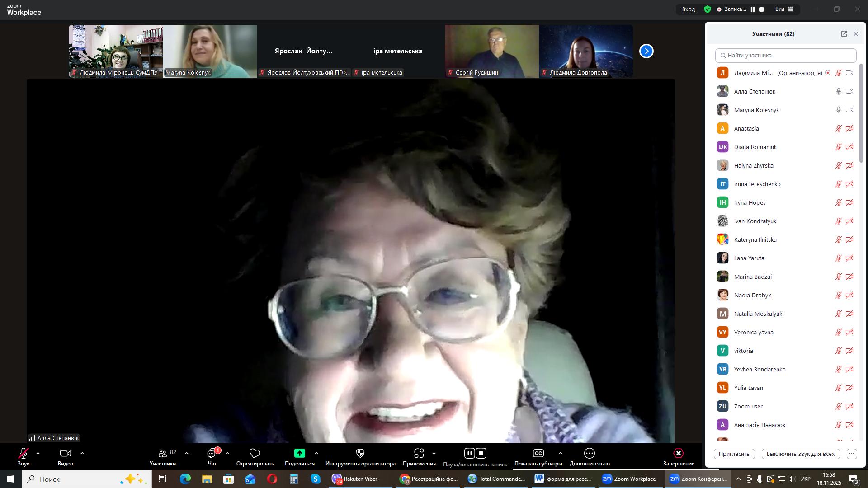Open the React (Отреагировать) heart icon
868x488 pixels.
(255, 453)
